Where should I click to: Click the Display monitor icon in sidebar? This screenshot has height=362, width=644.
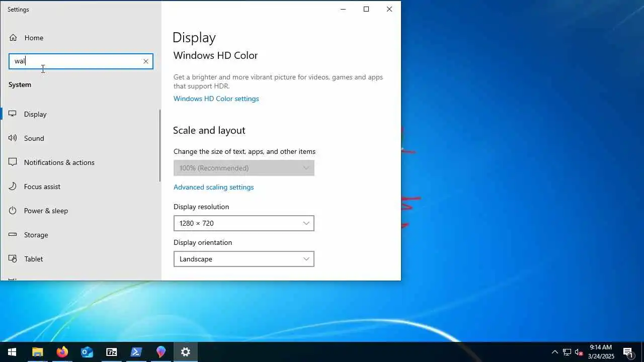click(x=13, y=114)
